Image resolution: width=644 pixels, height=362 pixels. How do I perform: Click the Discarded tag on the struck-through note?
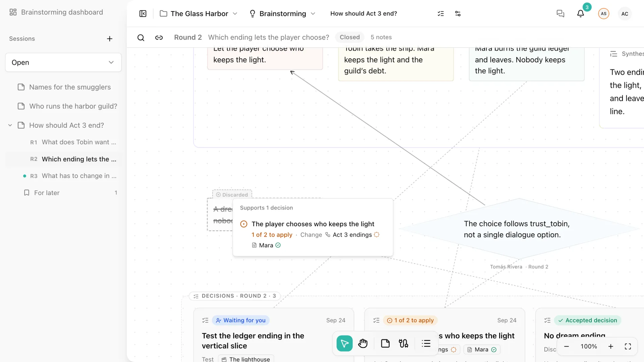232,195
